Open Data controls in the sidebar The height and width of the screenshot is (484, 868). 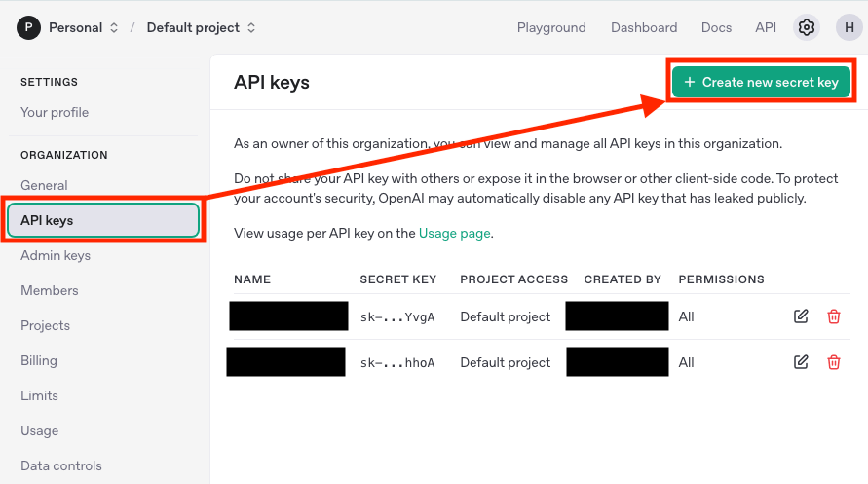tap(61, 465)
